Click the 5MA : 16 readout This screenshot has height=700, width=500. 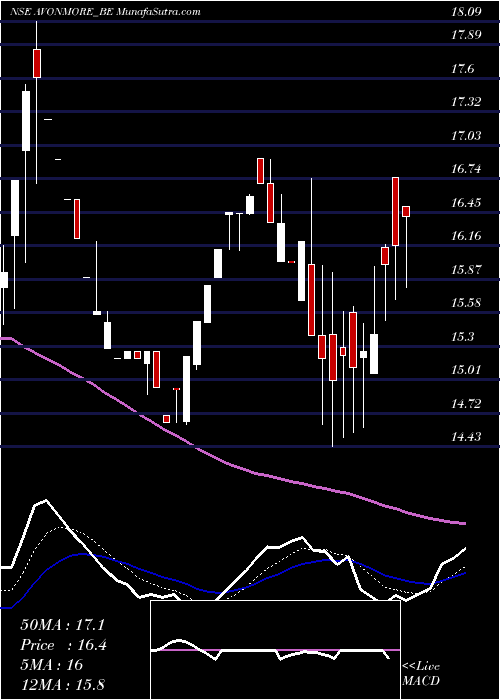pos(52,665)
